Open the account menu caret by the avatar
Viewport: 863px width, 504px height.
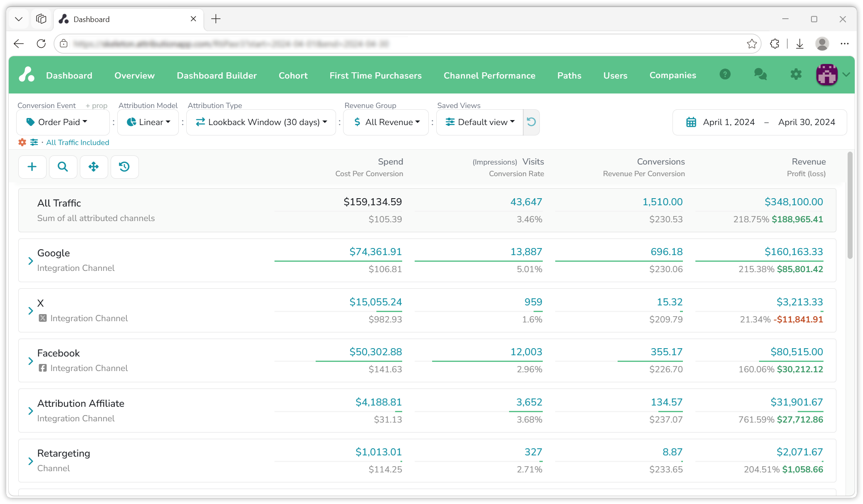point(846,75)
